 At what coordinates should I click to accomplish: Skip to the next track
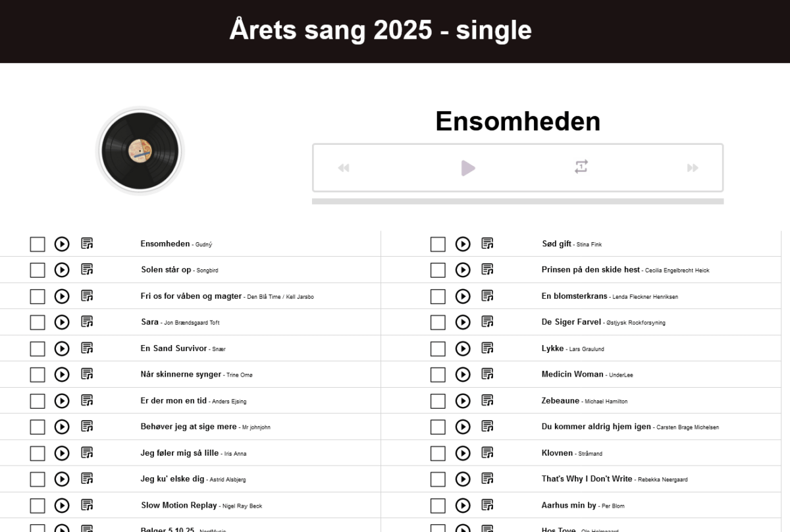click(x=693, y=168)
